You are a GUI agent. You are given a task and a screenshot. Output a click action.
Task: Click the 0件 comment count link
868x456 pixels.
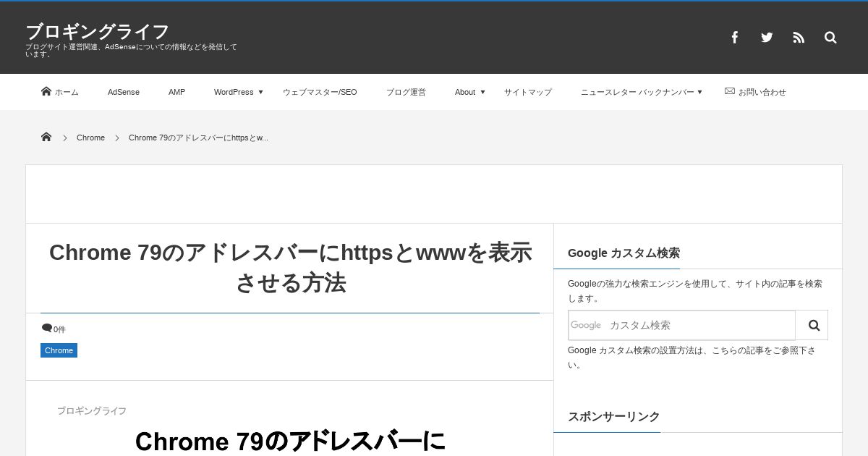coord(59,329)
